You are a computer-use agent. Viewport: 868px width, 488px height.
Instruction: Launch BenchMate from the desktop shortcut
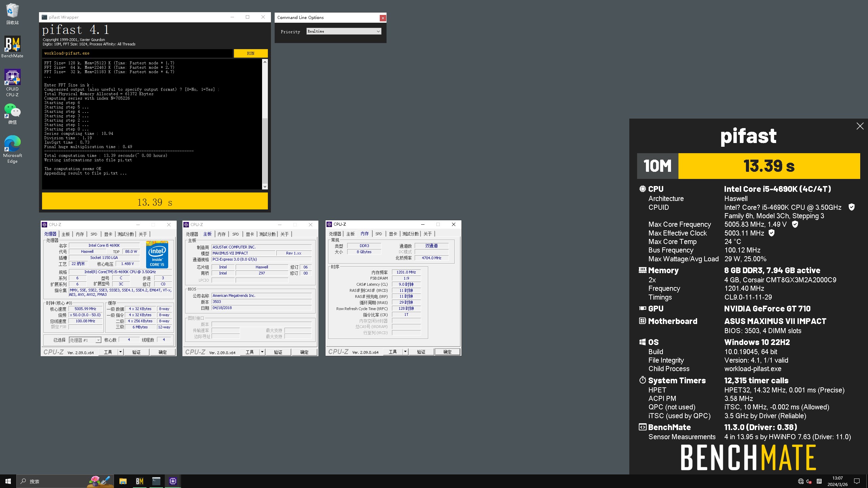pyautogui.click(x=12, y=47)
